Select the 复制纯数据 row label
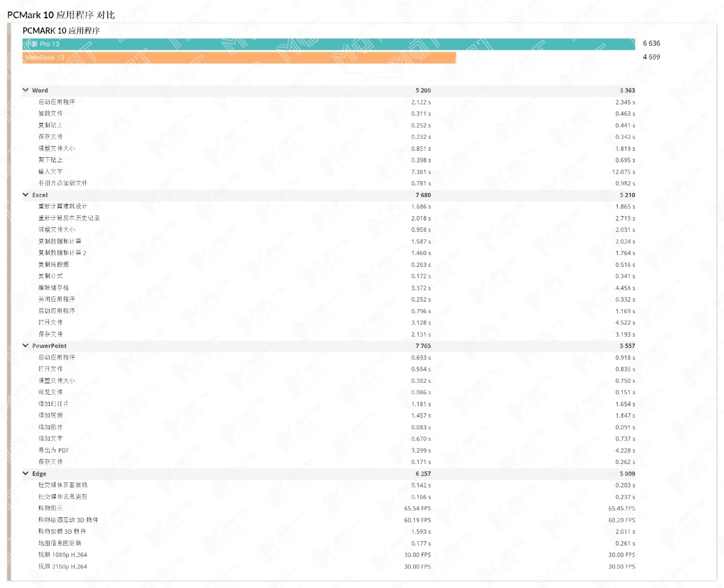 coord(54,265)
